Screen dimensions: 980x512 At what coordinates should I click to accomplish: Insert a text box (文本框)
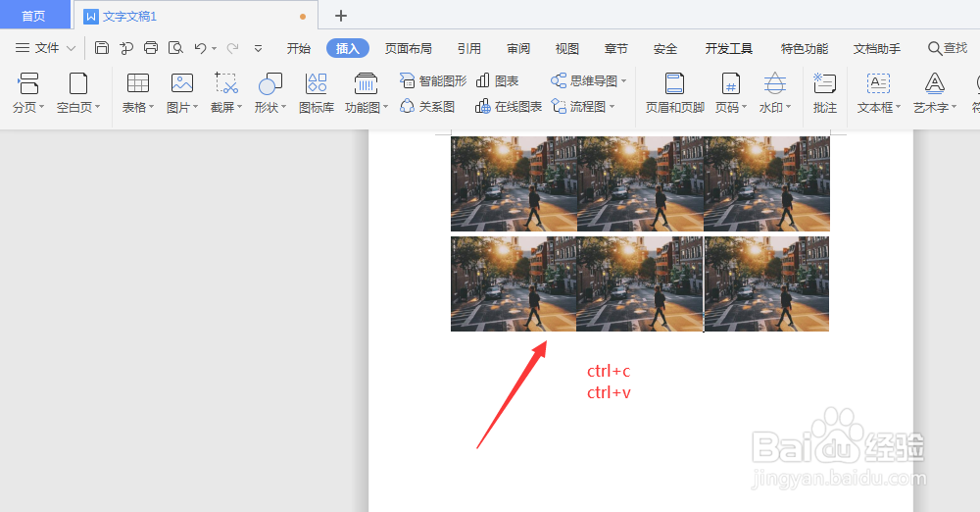click(x=879, y=92)
